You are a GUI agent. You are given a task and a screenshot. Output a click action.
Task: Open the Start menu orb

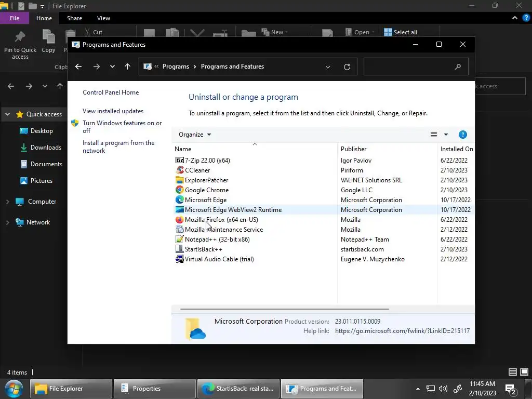click(14, 389)
